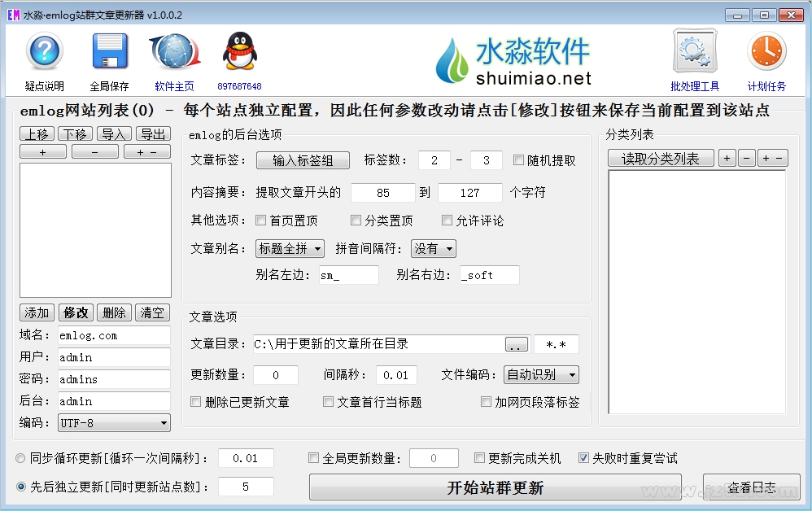Click the 内容摘要 end field showing 127
Screen dimensions: 812x511
[470, 193]
